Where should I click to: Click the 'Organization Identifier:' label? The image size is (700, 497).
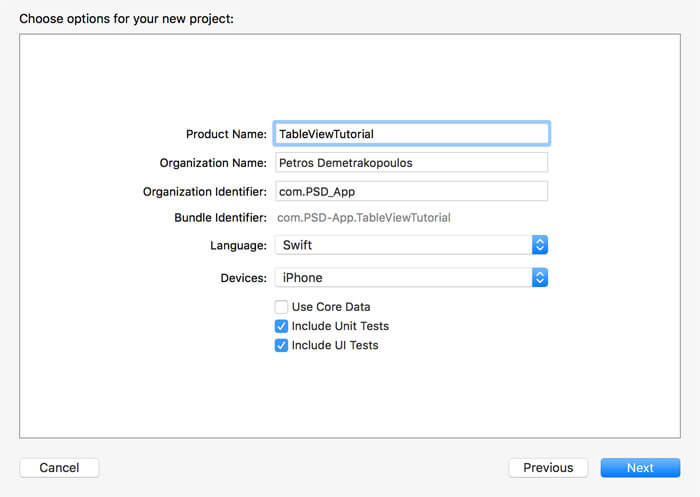click(x=204, y=192)
